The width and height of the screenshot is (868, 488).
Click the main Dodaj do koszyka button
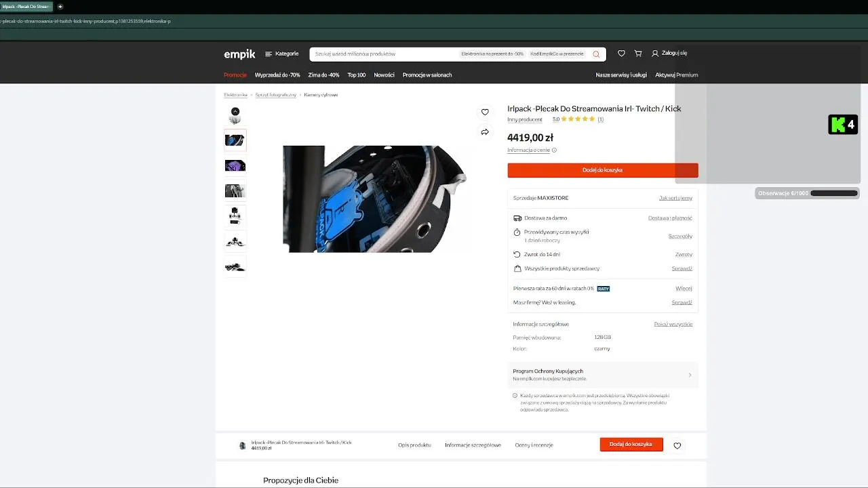click(602, 170)
